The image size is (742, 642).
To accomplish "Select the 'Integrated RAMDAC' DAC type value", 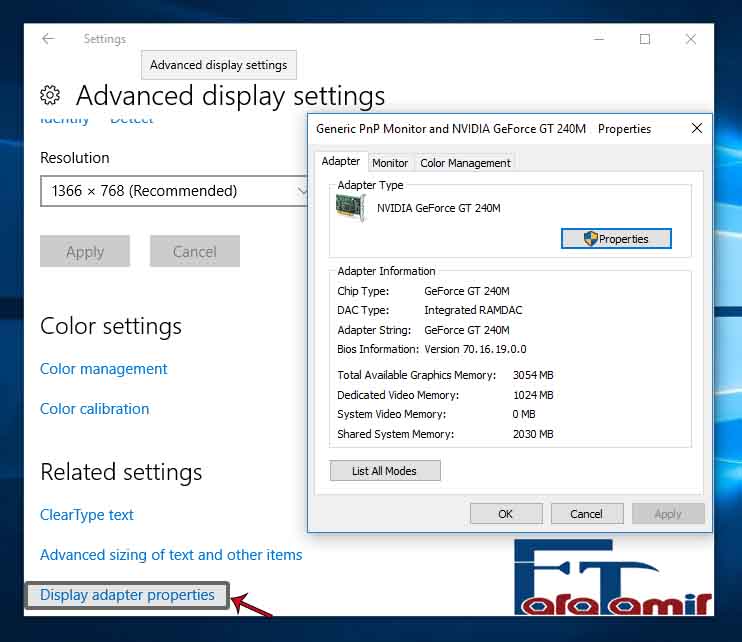I will 473,310.
